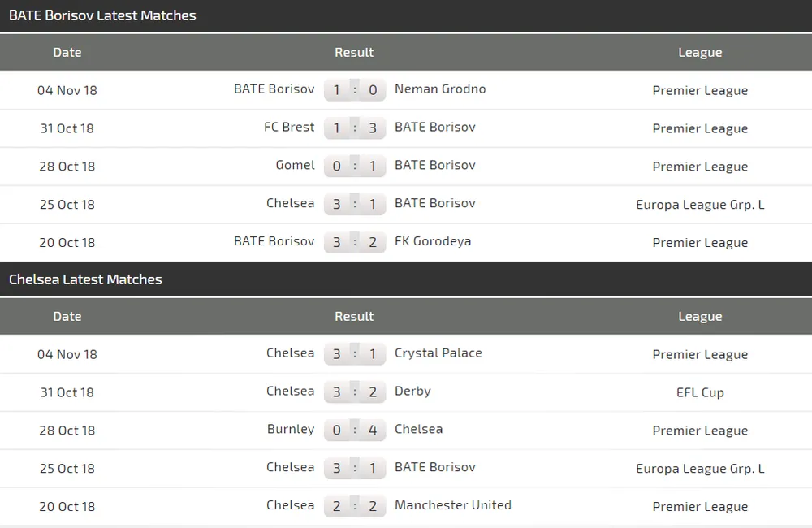
Task: Click the Date column header in BATE table
Action: (x=67, y=52)
